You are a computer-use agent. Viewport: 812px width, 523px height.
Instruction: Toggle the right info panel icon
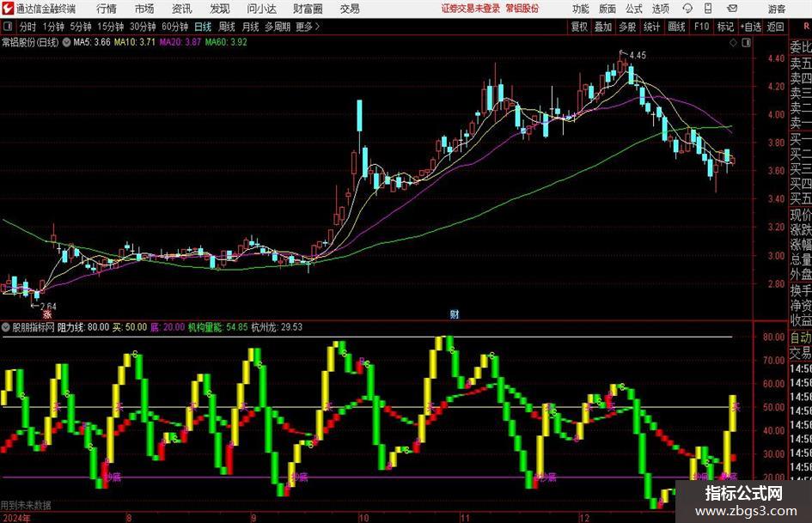[746, 43]
